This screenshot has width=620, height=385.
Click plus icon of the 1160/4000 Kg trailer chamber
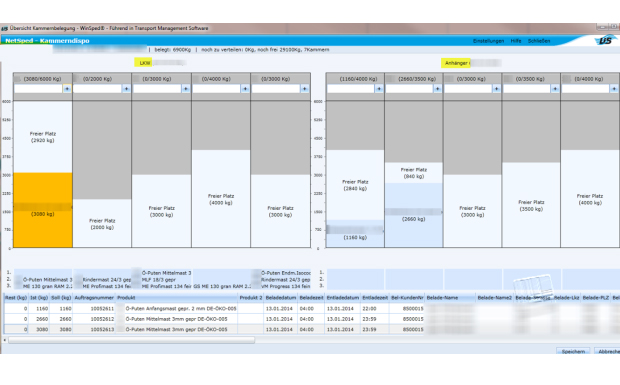(x=379, y=89)
